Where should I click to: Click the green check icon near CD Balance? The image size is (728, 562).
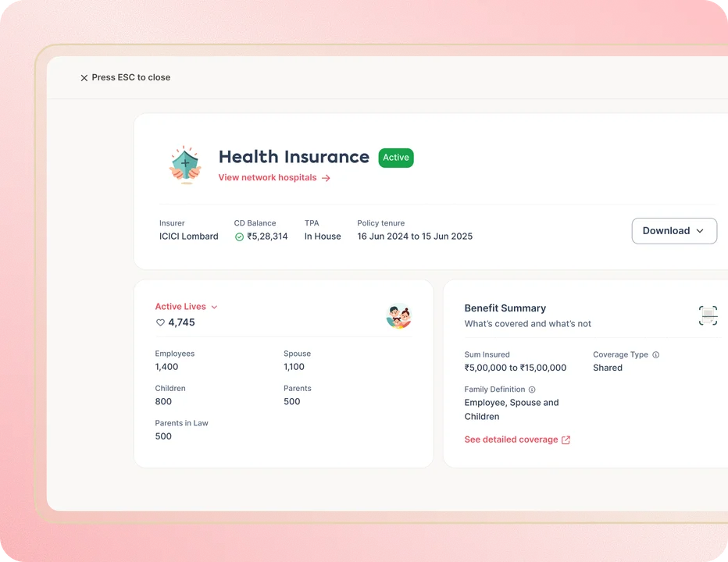238,237
